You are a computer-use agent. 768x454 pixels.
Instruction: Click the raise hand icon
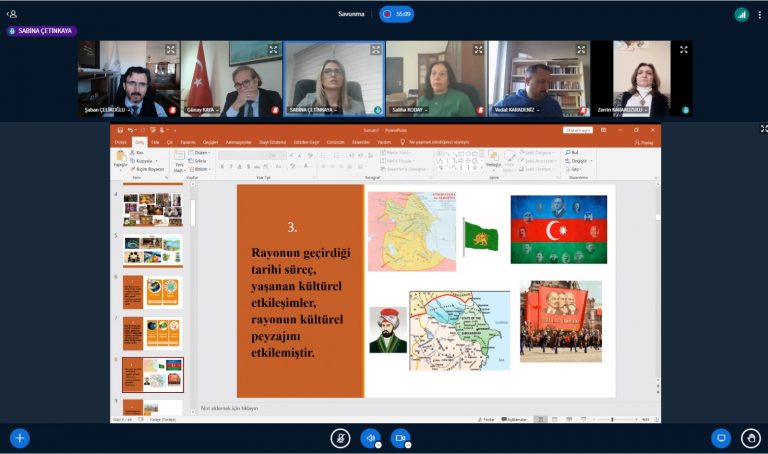750,438
